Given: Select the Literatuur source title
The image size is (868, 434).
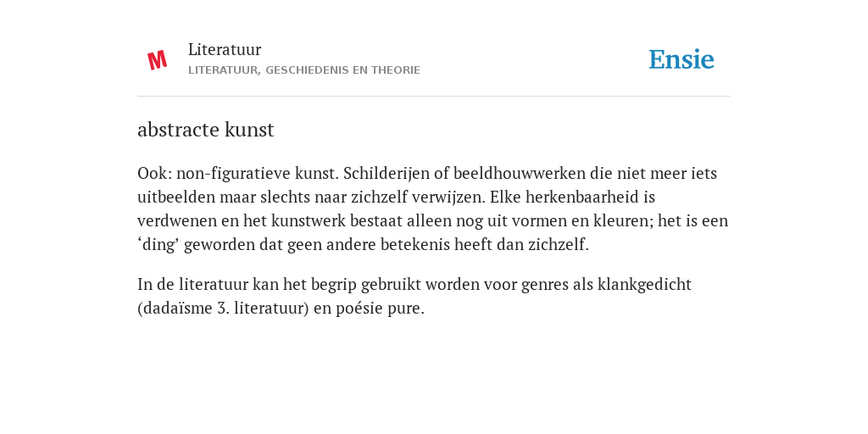Looking at the screenshot, I should pos(224,49).
